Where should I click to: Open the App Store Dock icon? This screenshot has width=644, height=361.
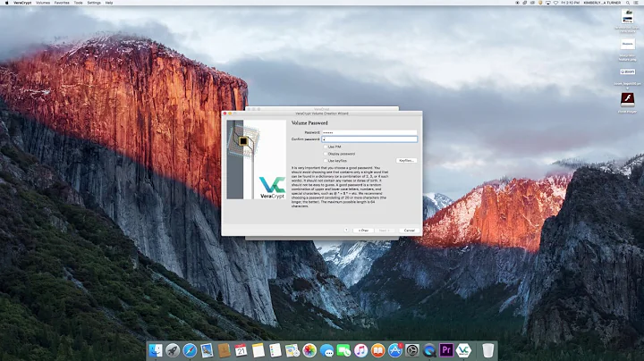click(394, 350)
